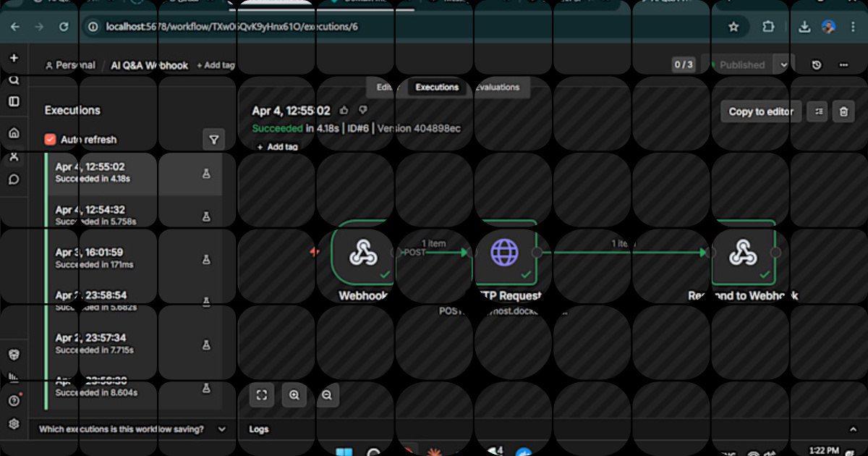Open execution from Apr 4, 12:54:32

pos(132,216)
